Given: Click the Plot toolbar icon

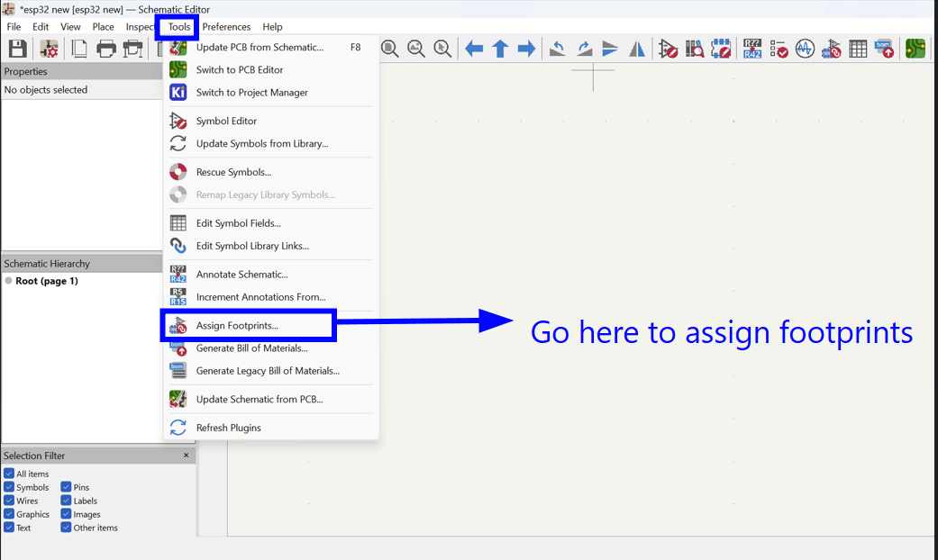Looking at the screenshot, I should tap(132, 49).
